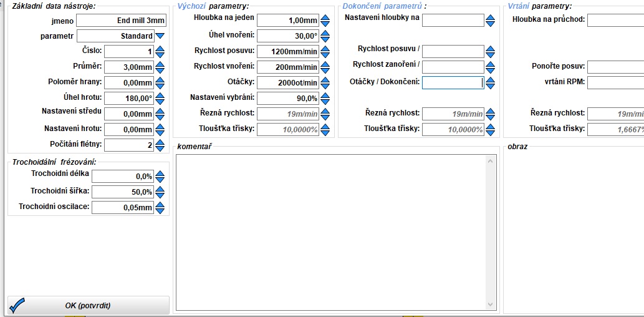Click the Trochoidní šířka input field
Image resolution: width=644 pixels, height=317 pixels.
[x=122, y=192]
